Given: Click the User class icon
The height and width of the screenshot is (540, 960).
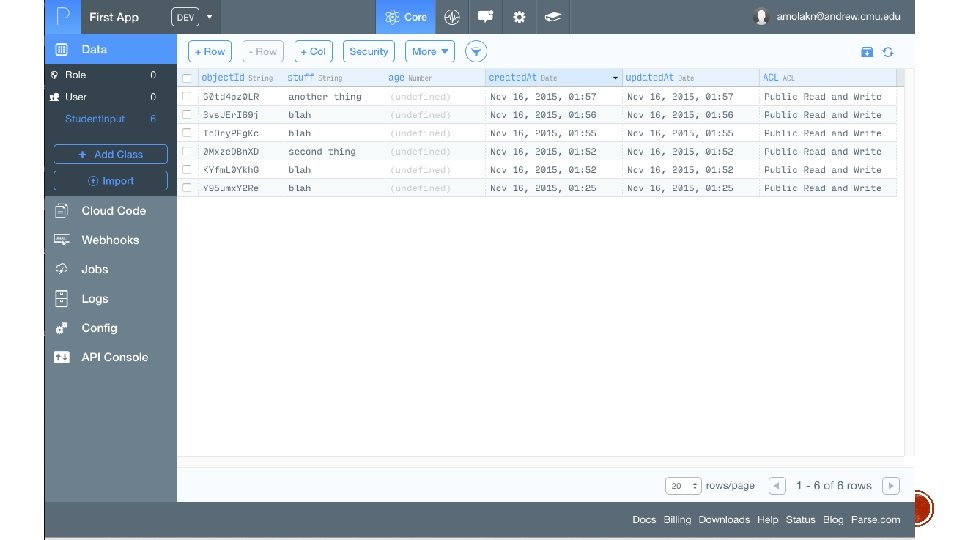Looking at the screenshot, I should tap(54, 97).
